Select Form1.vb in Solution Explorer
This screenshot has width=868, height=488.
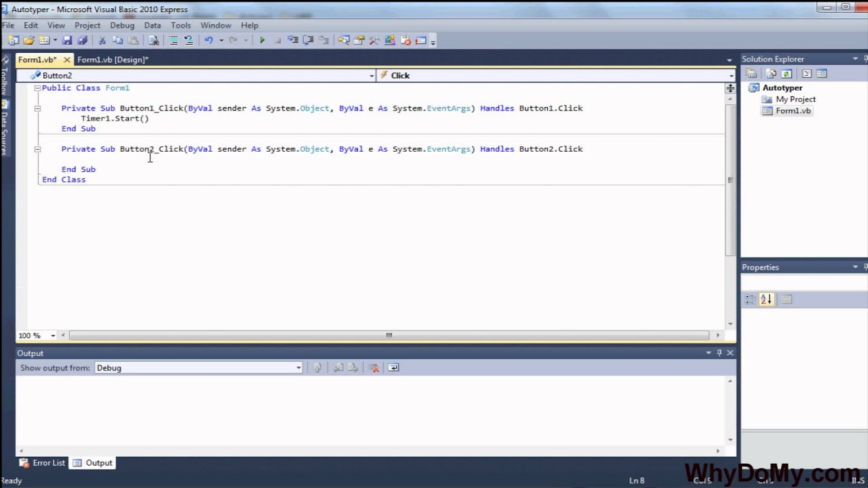click(793, 111)
